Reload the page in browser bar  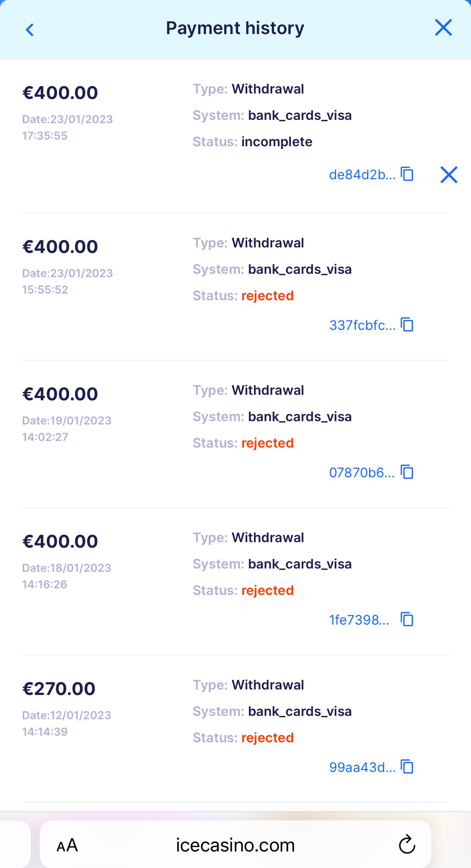point(407,845)
